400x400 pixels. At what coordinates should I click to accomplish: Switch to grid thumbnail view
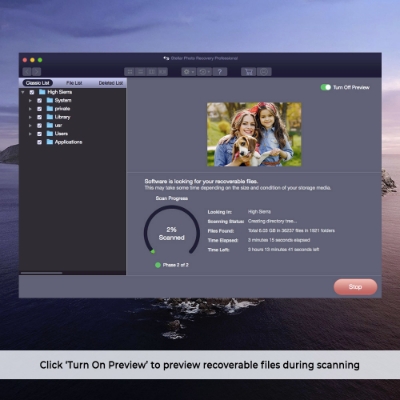130,72
